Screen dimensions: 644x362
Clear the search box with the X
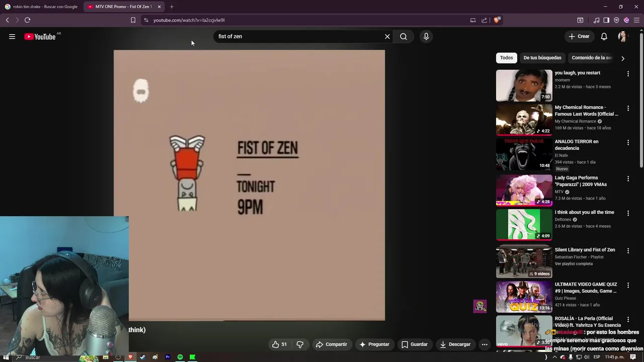point(387,36)
